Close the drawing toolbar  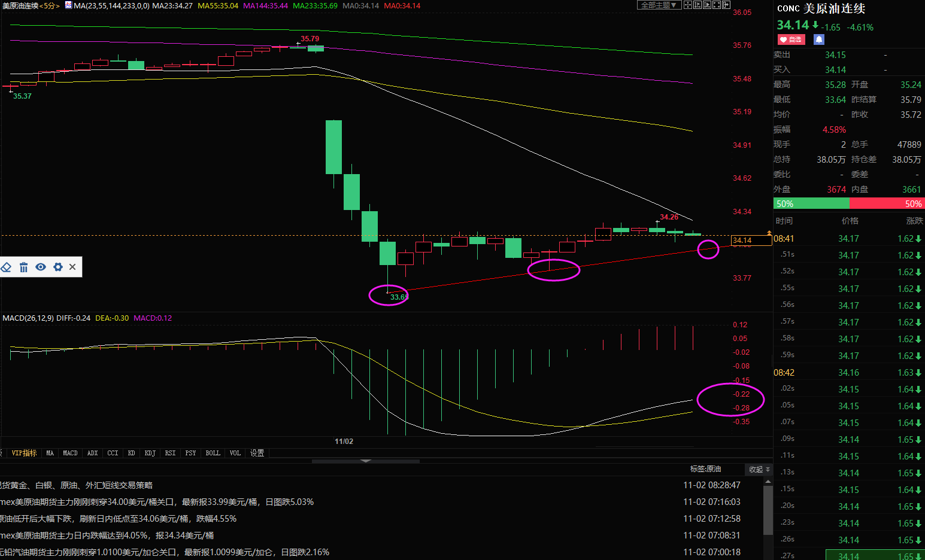(72, 267)
